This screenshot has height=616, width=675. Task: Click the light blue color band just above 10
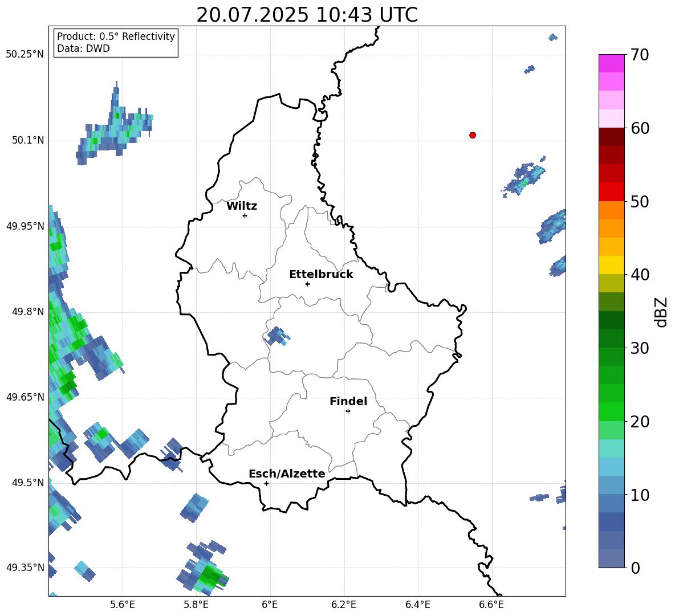[611, 486]
